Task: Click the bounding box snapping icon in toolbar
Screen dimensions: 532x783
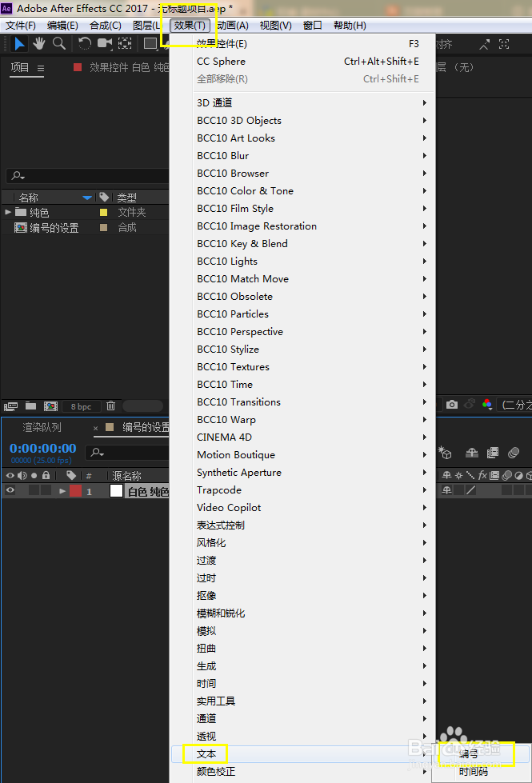Action: pyautogui.click(x=504, y=44)
